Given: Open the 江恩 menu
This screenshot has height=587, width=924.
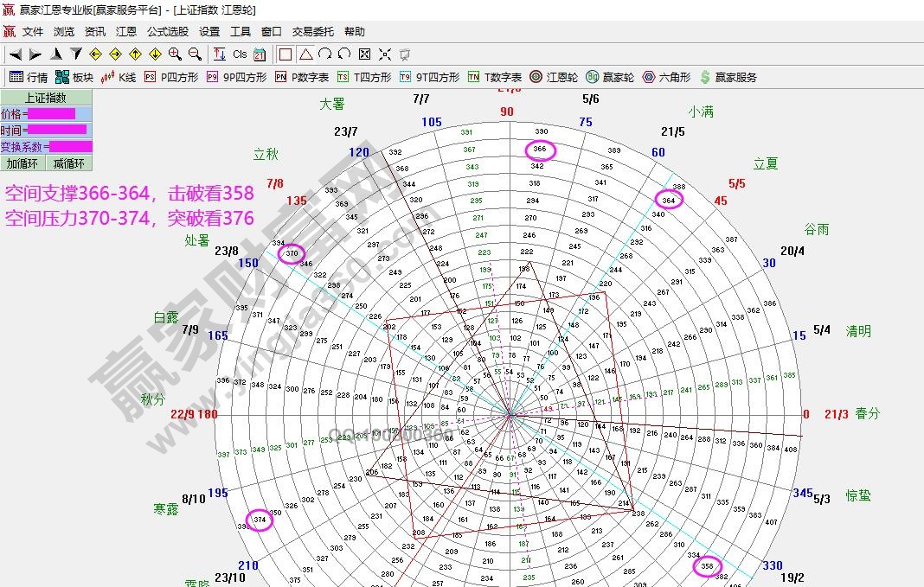Looking at the screenshot, I should tap(125, 31).
